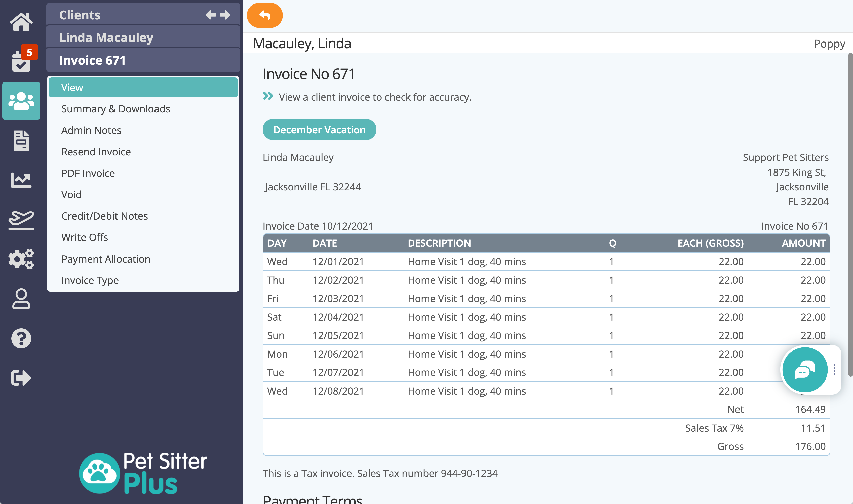Open the reports chart icon
Image resolution: width=853 pixels, height=504 pixels.
coord(21,180)
